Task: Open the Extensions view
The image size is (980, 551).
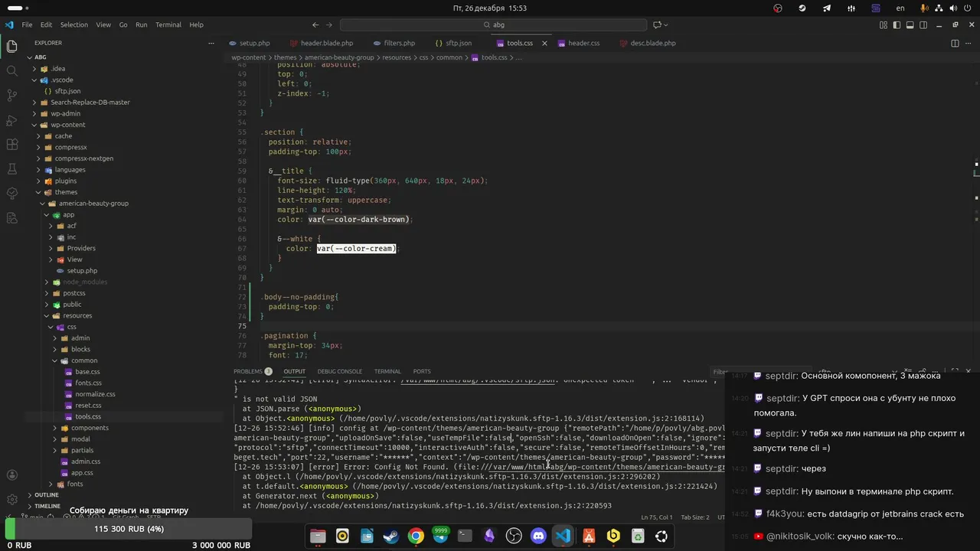Action: [11, 145]
